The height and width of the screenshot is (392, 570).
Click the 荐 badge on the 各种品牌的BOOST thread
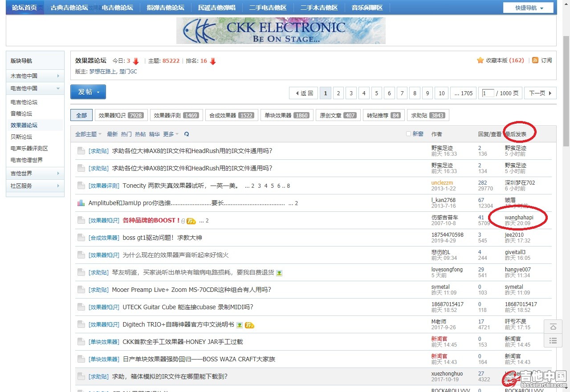[x=191, y=221]
